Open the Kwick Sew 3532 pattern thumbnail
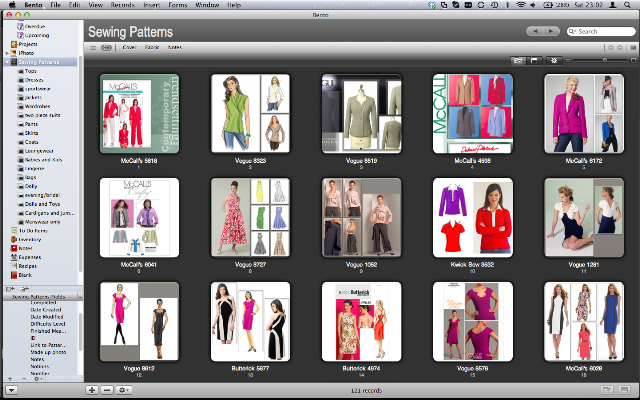The width and height of the screenshot is (640, 400). pyautogui.click(x=472, y=218)
